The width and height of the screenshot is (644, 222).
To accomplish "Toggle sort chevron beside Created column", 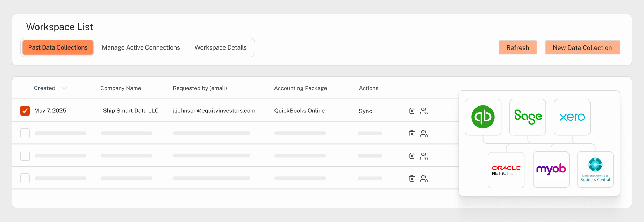I will pos(64,88).
